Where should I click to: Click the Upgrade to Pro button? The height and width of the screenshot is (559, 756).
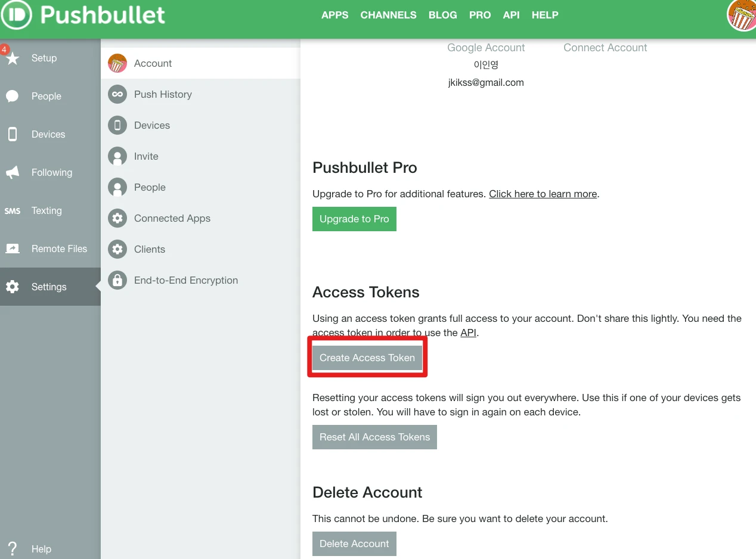click(x=354, y=219)
